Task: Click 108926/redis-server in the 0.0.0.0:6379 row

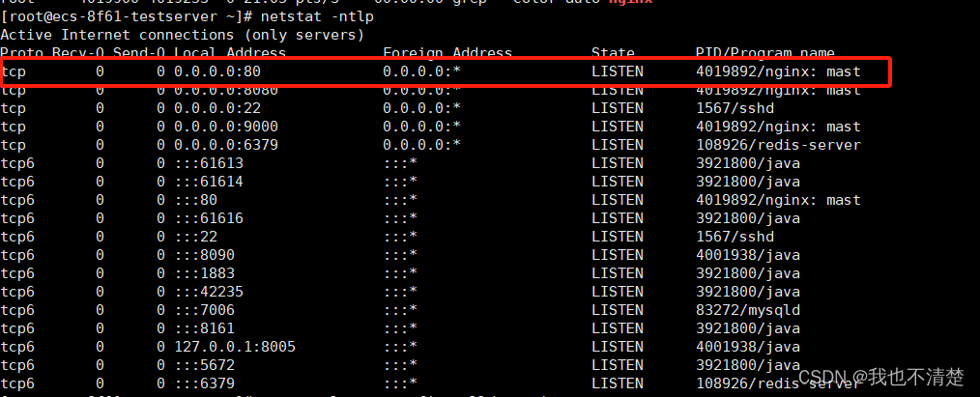Action: (x=778, y=145)
